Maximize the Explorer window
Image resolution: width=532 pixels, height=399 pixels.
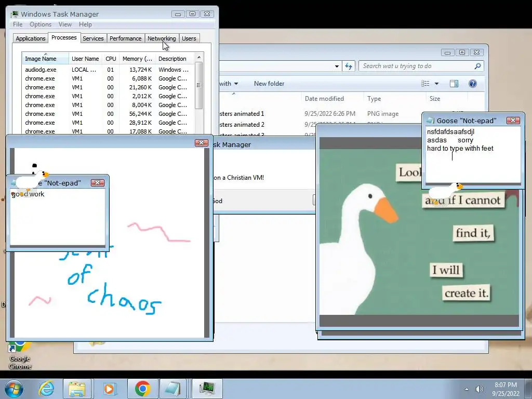[462, 52]
